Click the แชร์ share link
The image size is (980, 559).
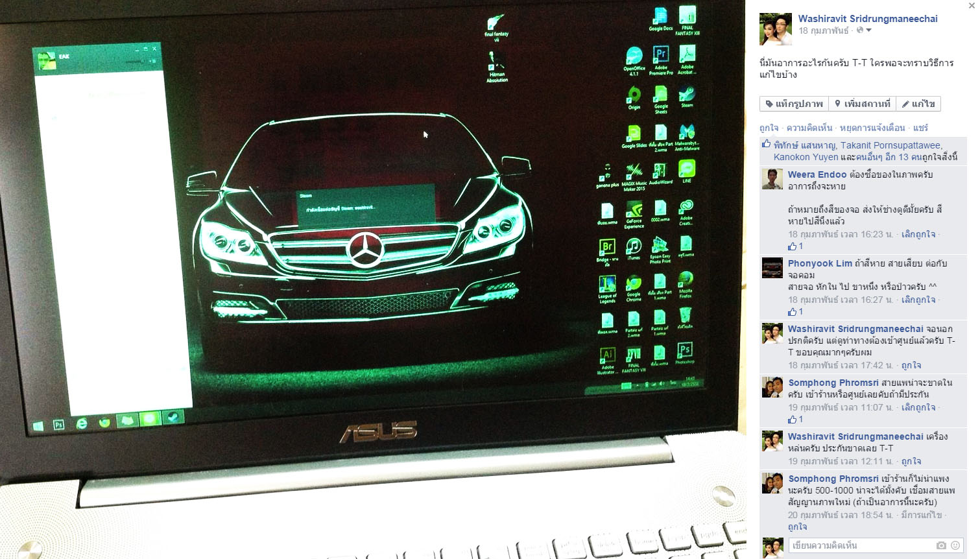(x=920, y=128)
